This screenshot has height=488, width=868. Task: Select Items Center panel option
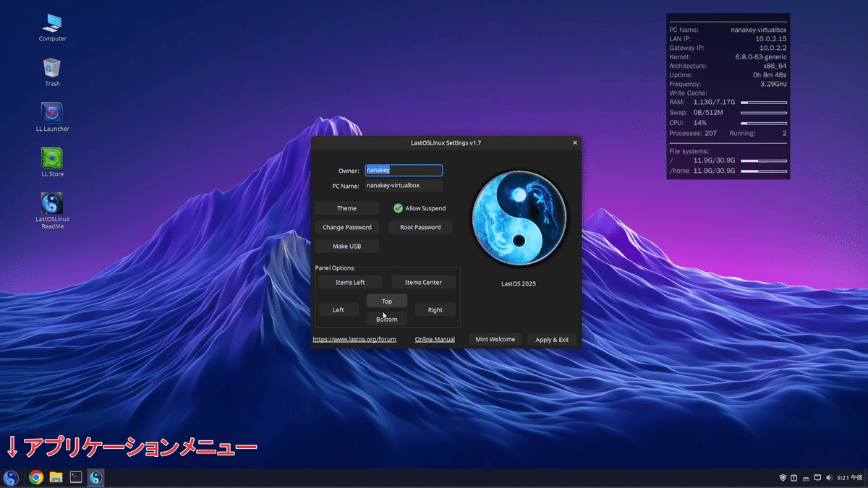tap(423, 281)
